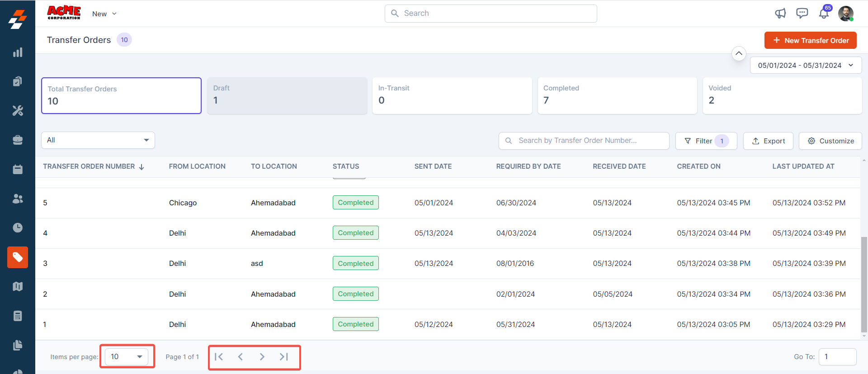Open the wrench tools sidebar icon

point(18,110)
